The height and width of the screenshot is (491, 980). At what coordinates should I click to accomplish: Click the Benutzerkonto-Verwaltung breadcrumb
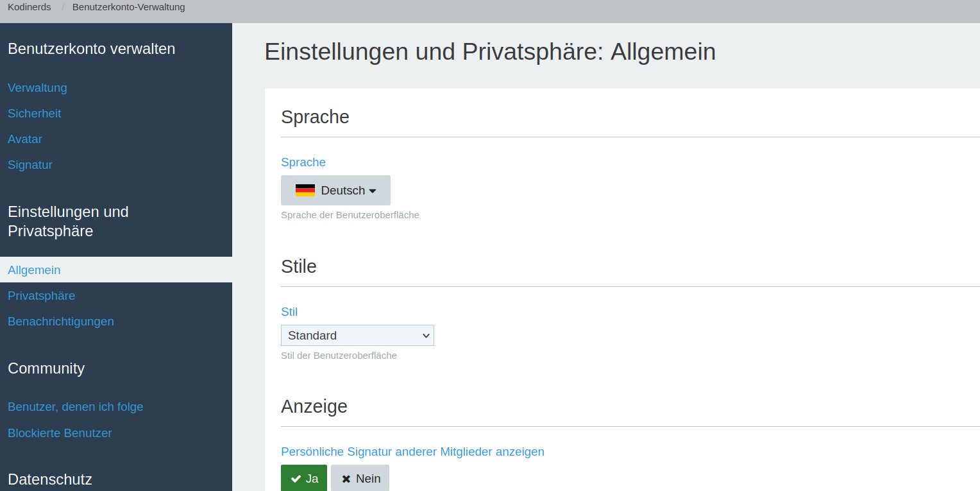point(128,7)
